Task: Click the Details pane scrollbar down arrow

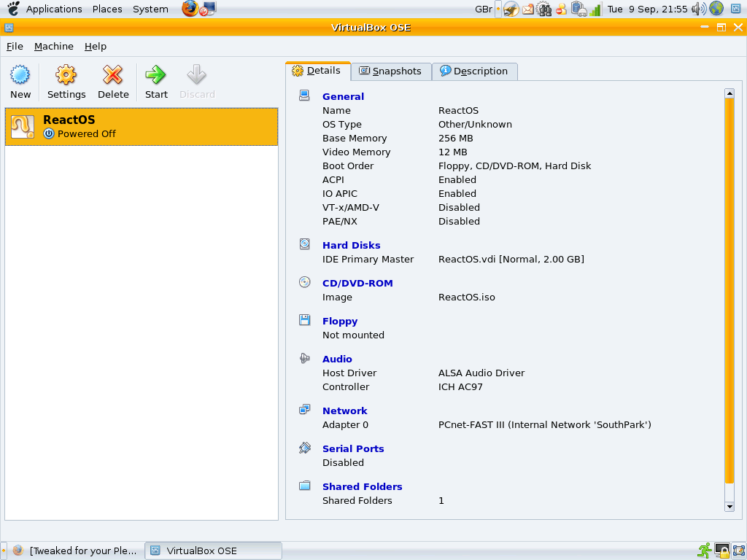Action: click(729, 507)
